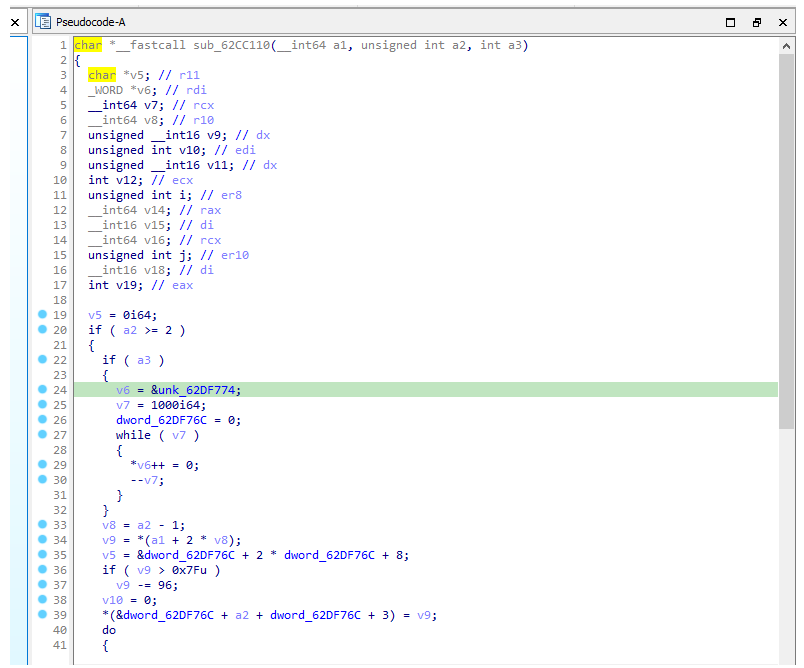Toggle breakpoint dot on line 38

tap(43, 599)
